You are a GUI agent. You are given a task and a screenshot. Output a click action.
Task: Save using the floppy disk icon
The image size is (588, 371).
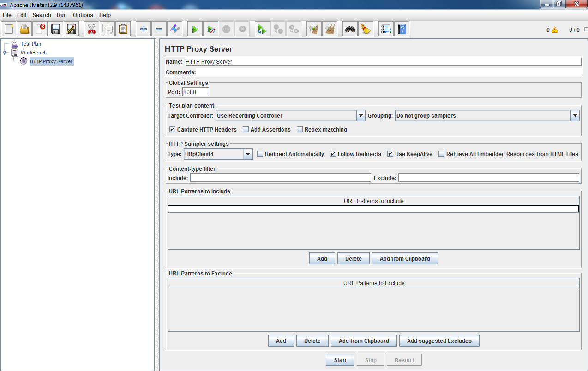tap(56, 30)
